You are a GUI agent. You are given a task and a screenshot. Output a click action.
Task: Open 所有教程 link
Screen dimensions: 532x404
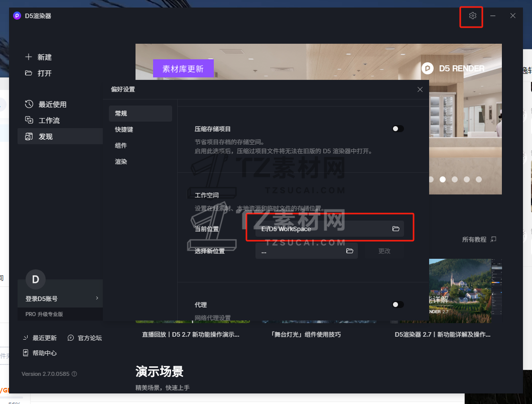(474, 240)
